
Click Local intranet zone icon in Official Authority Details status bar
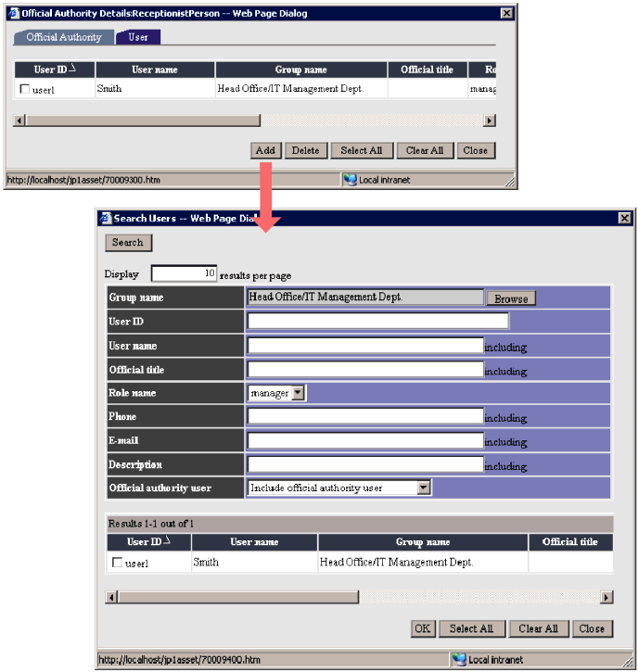(x=350, y=180)
